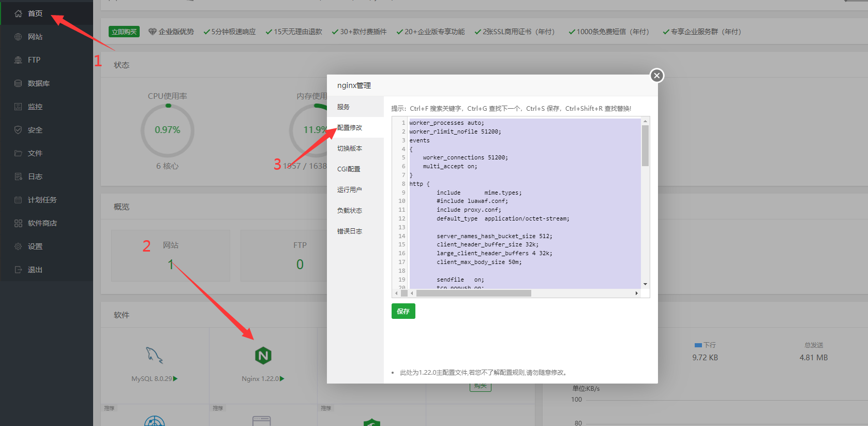This screenshot has width=868, height=426.
Task: Click the 总发送 4.81 MB value
Action: click(814, 358)
